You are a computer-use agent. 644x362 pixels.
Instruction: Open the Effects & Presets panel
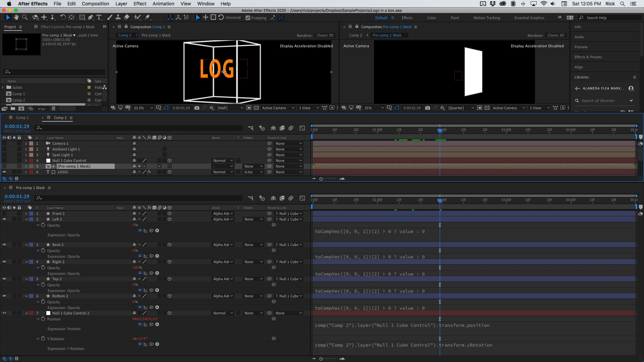click(588, 57)
